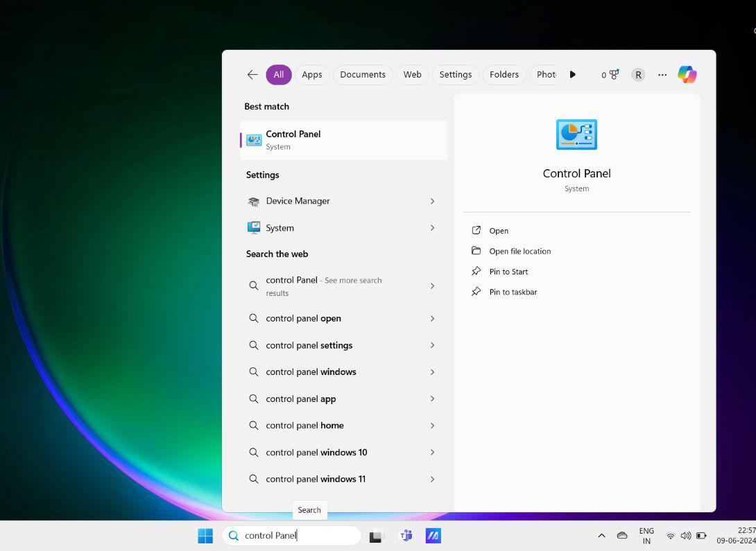Open the three-dots more options menu

(662, 75)
